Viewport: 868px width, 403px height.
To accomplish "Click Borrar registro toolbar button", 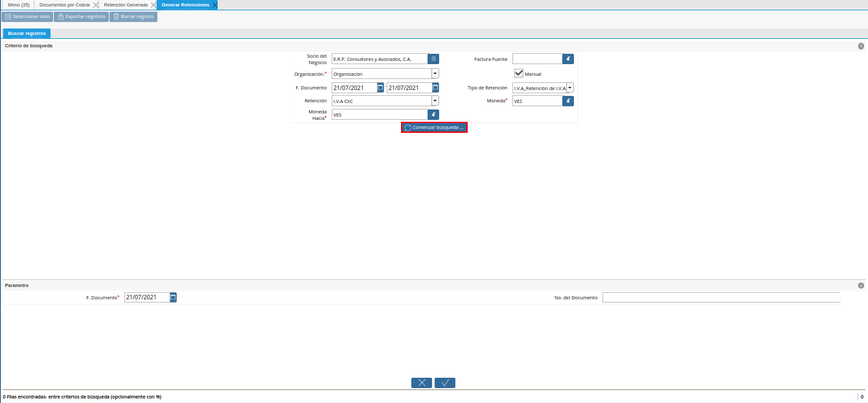I will (133, 16).
